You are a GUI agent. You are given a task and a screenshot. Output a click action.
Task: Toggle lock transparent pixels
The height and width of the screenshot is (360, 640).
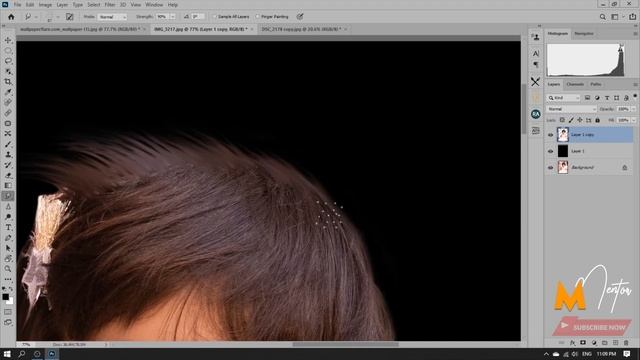562,120
